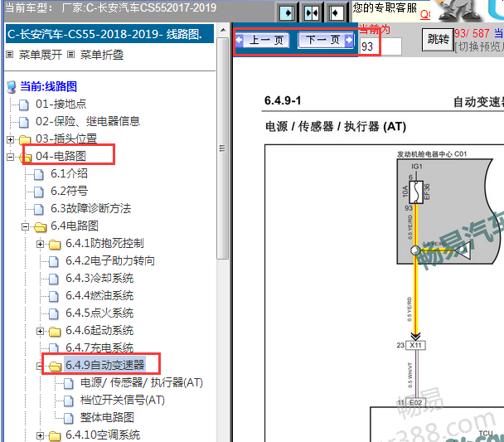Viewport: 504px width, 442px height.
Task: Click the page icon of 档位开关信号(AT)
Action: [x=69, y=401]
